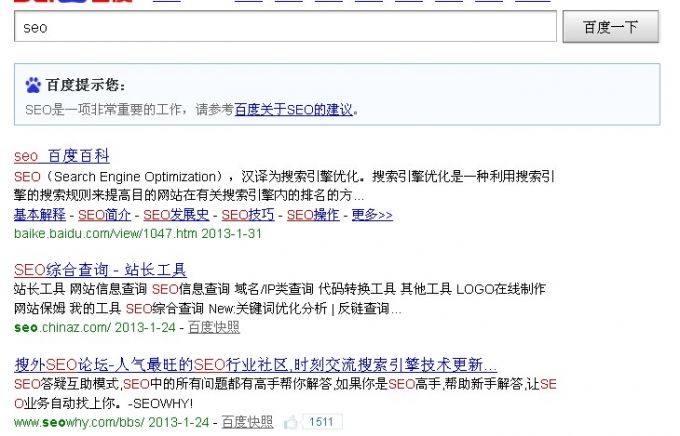Open the 'seo_百度百科' result title
This screenshot has height=436, width=680.
tap(62, 156)
